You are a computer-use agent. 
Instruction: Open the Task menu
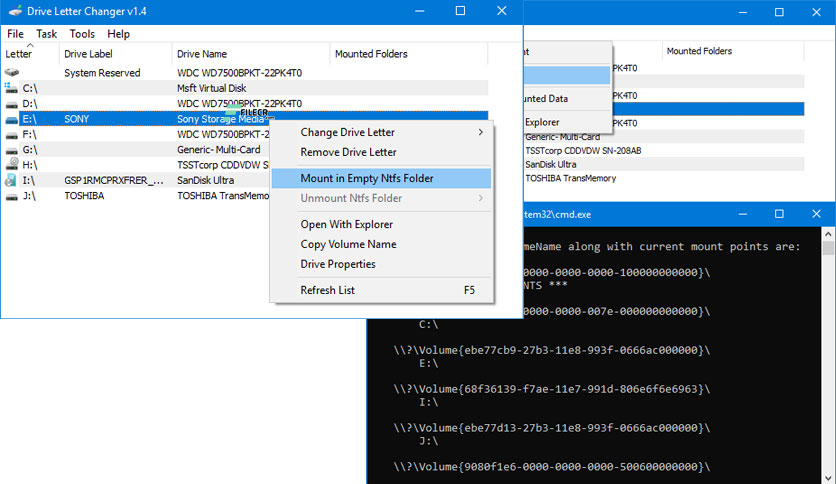(x=46, y=34)
